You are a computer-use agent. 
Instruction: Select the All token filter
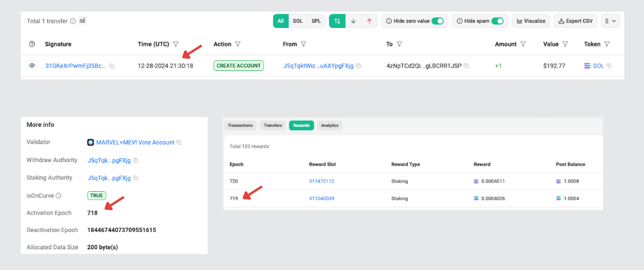(x=280, y=21)
